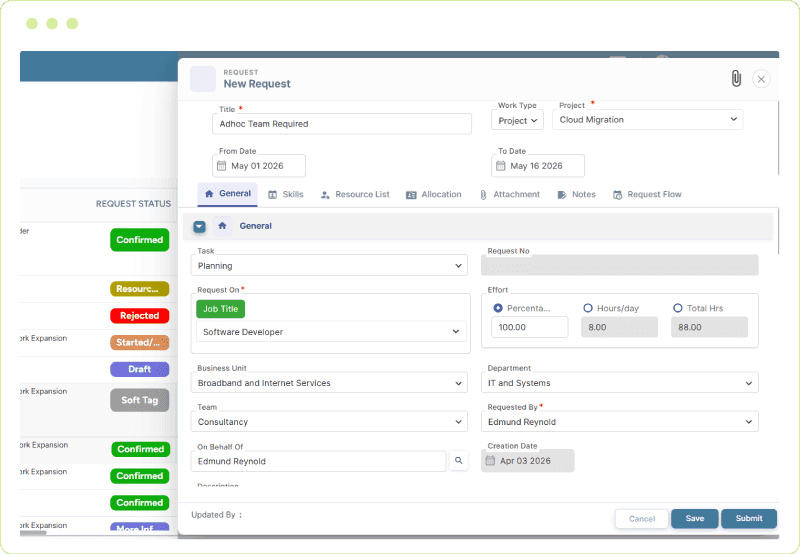Expand the Department dropdown

coord(619,383)
